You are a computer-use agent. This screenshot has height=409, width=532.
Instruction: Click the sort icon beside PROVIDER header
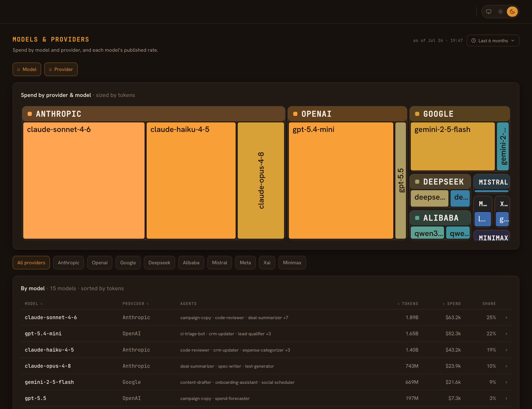tap(148, 304)
